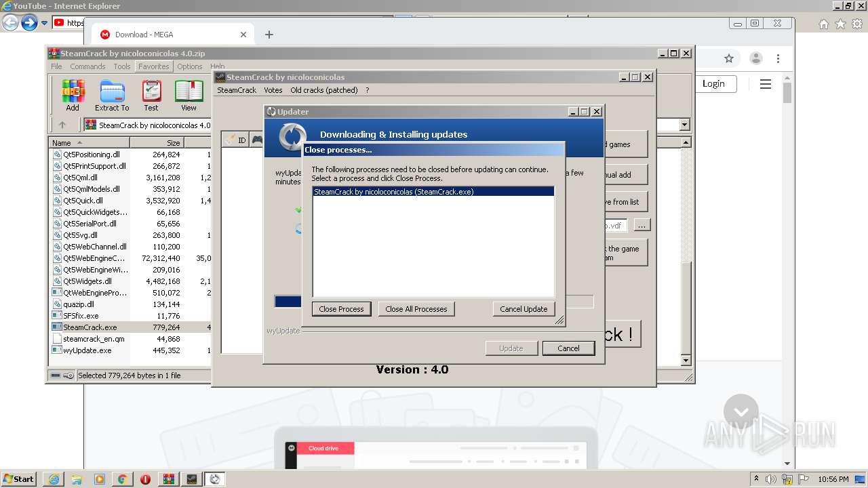The height and width of the screenshot is (488, 868).
Task: Open the WinRAR Options menu
Action: (x=190, y=66)
